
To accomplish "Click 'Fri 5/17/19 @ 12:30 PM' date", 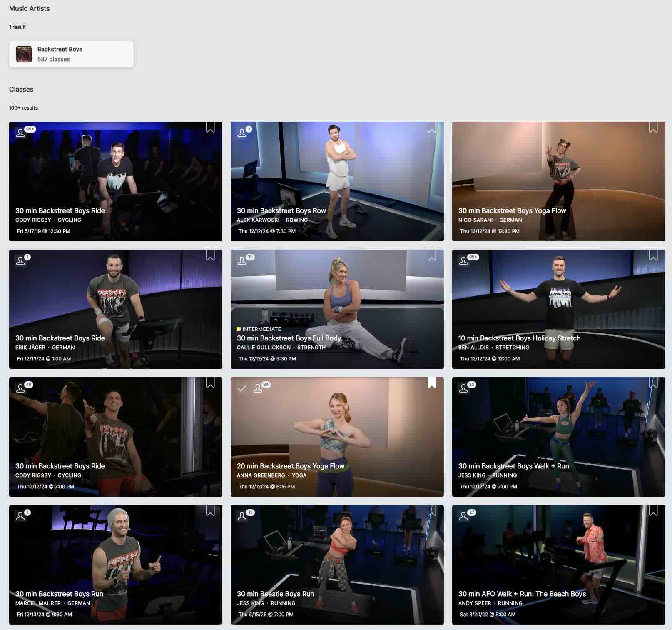I will (x=43, y=231).
